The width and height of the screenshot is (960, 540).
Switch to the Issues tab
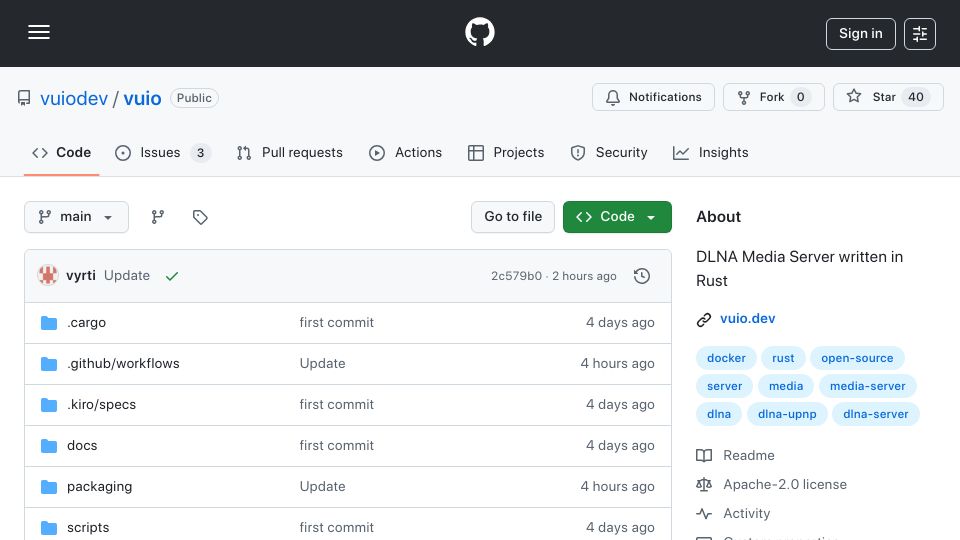coord(162,152)
